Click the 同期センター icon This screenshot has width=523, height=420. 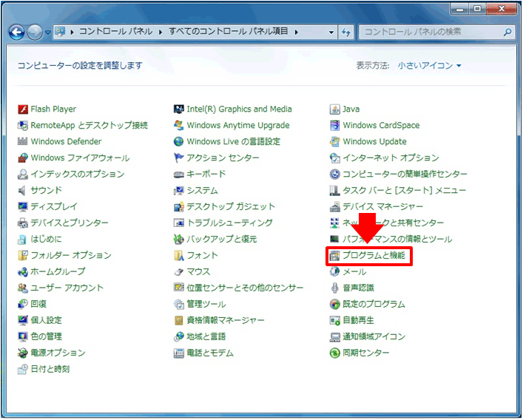pos(334,353)
